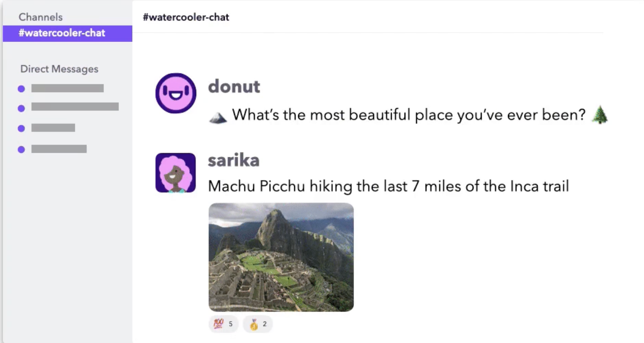Click the mountain emoji before the question
The width and height of the screenshot is (644, 343).
coord(218,118)
